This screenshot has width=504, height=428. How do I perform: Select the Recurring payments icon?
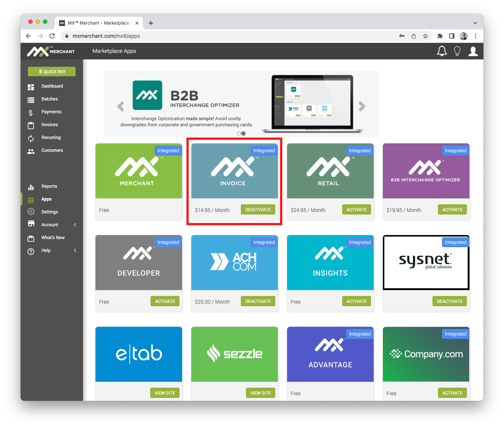pyautogui.click(x=31, y=138)
